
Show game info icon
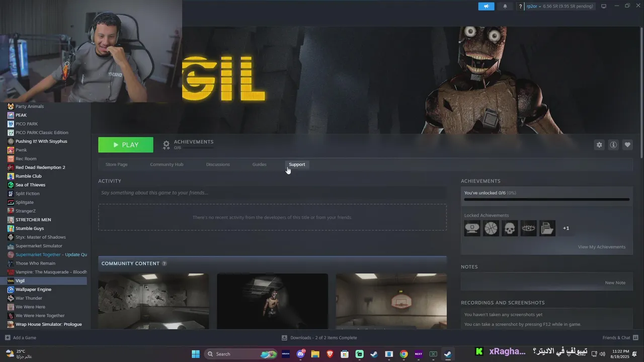click(x=613, y=145)
